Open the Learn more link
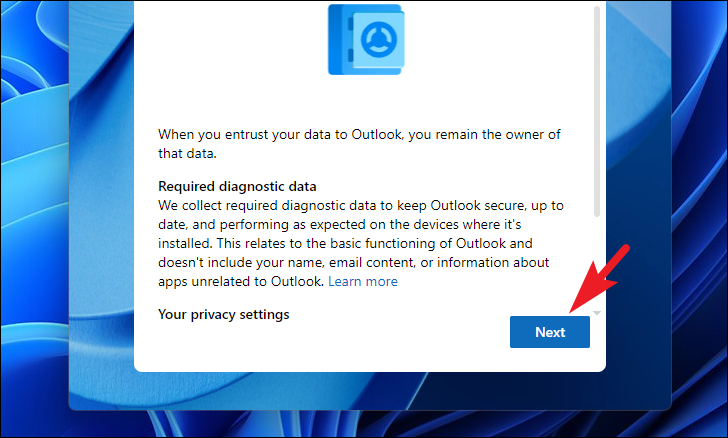The width and height of the screenshot is (728, 438). (x=363, y=281)
